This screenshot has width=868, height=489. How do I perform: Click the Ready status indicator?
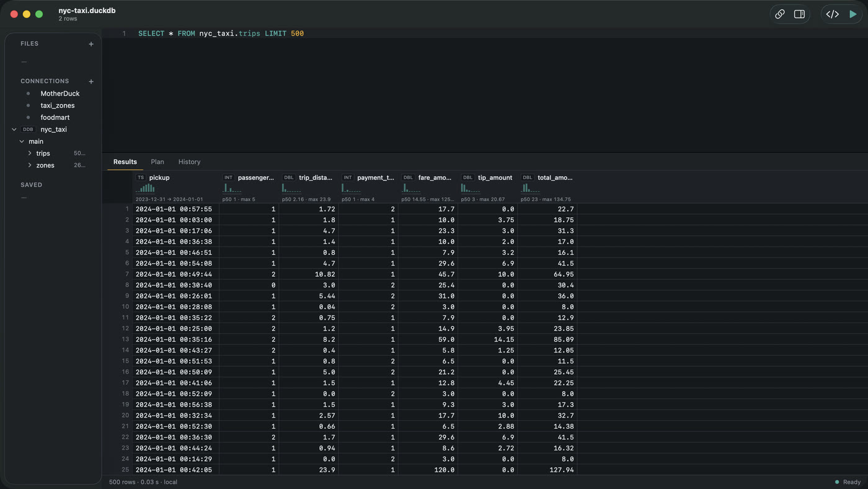click(848, 482)
